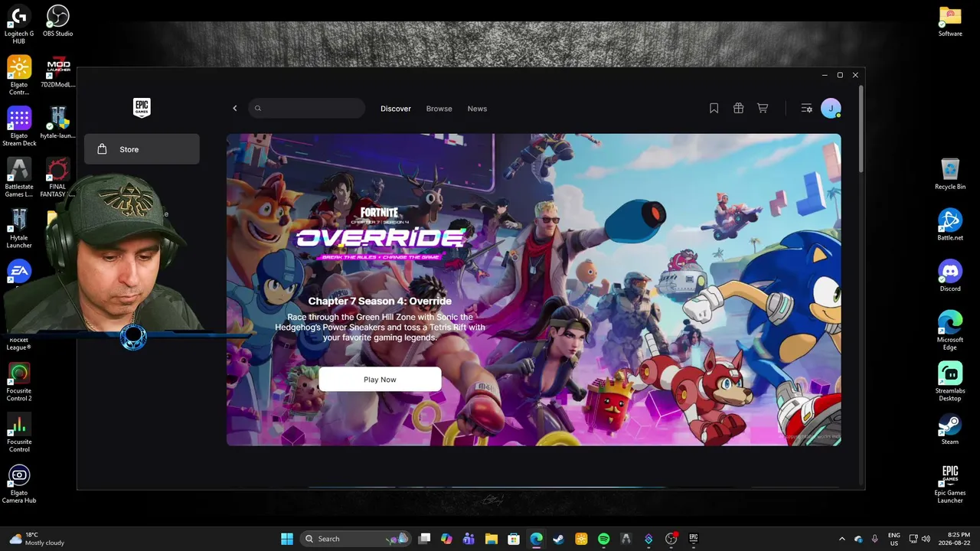Screen dimensions: 980x551
Task: Open the Store section in the sidebar
Action: coord(142,149)
